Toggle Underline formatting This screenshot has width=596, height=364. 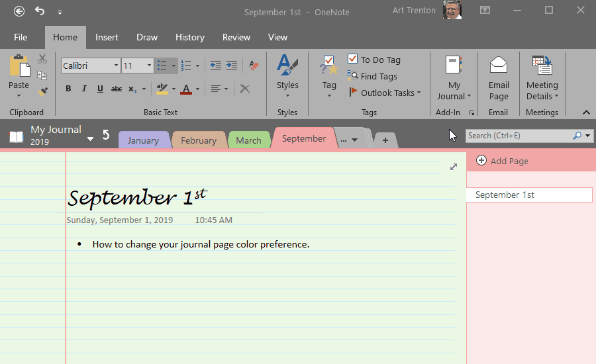click(100, 89)
